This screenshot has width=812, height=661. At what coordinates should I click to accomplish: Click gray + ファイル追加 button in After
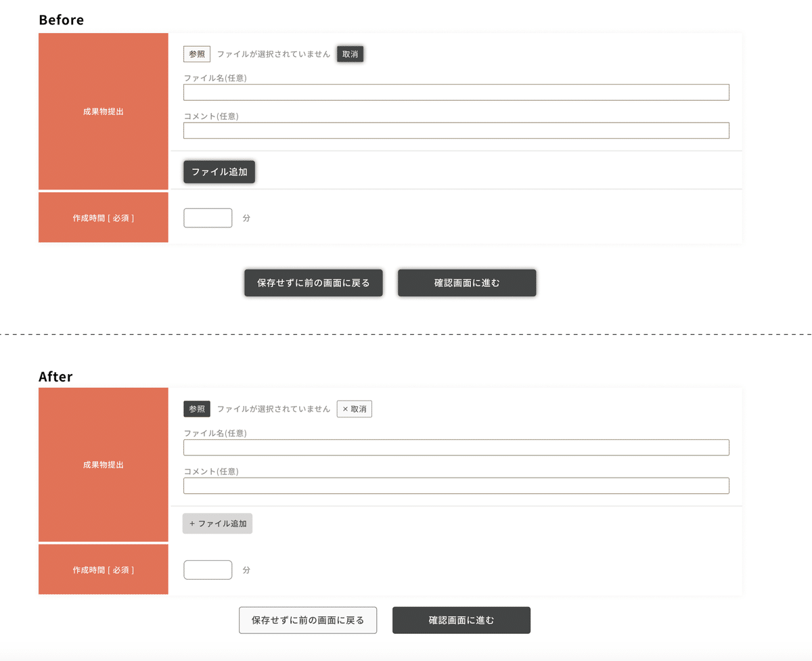click(x=217, y=524)
